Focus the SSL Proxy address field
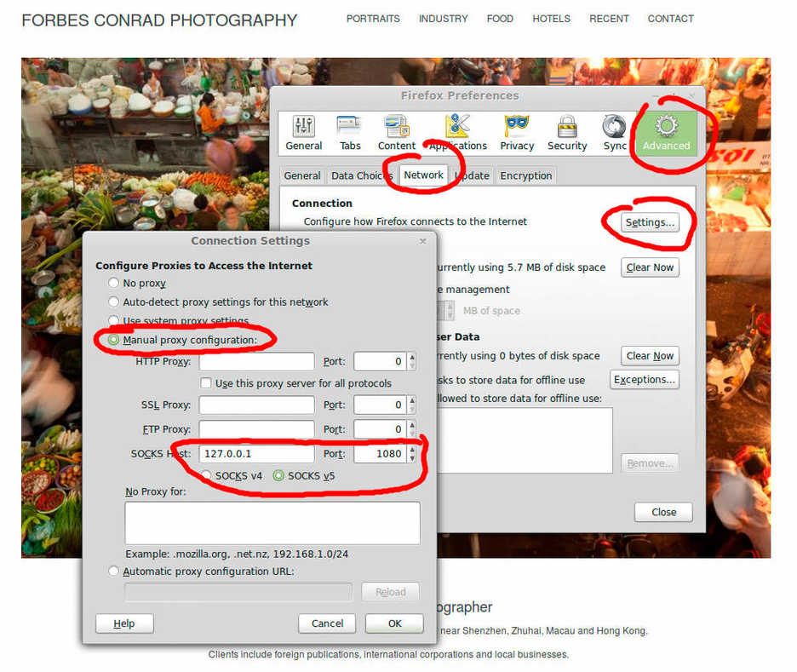The height and width of the screenshot is (672, 797). (256, 405)
